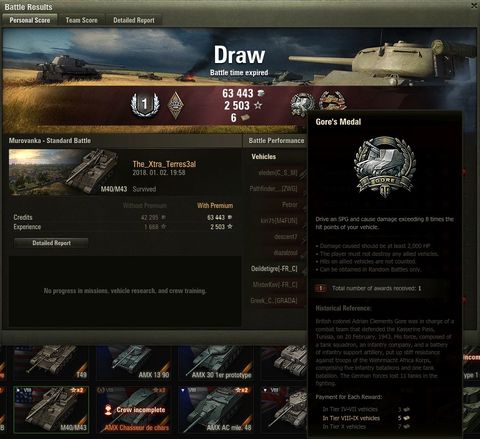Click the Detailed Report button under Experience
This screenshot has height=439, width=480.
pos(51,243)
